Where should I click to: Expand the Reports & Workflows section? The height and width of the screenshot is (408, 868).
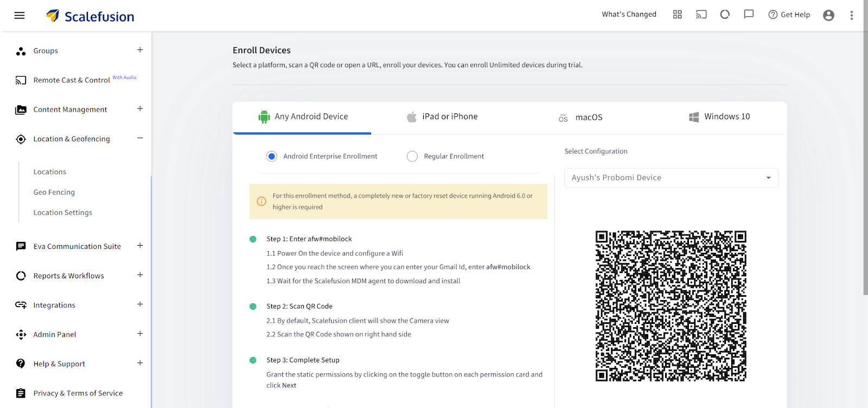click(x=140, y=275)
